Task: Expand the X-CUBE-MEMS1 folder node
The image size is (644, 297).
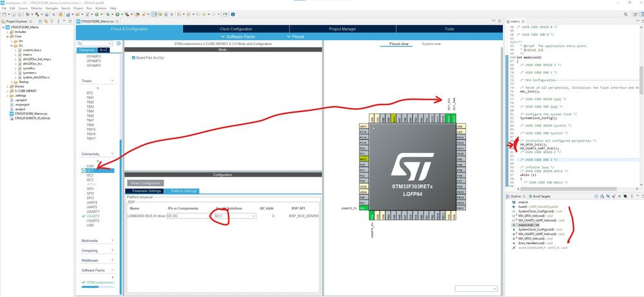Action: pos(7,91)
